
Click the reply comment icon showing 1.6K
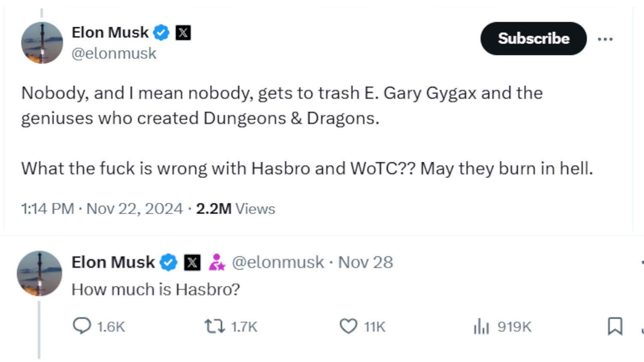[x=82, y=326]
